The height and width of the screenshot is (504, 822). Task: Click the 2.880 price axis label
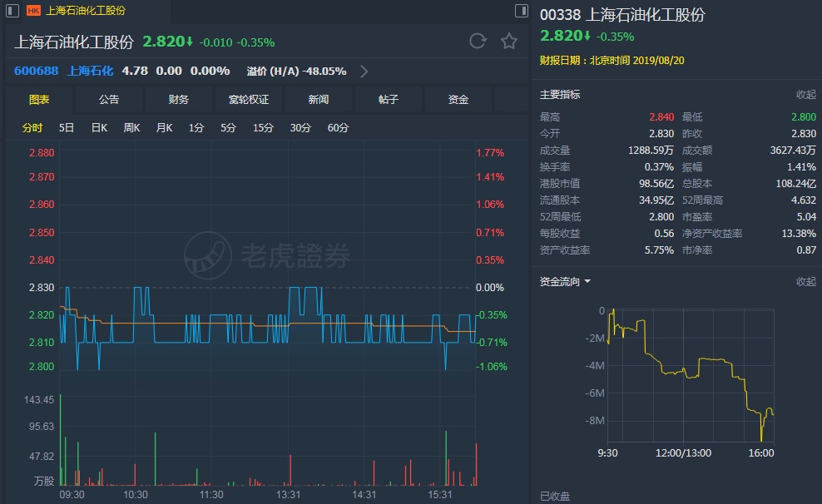(42, 153)
